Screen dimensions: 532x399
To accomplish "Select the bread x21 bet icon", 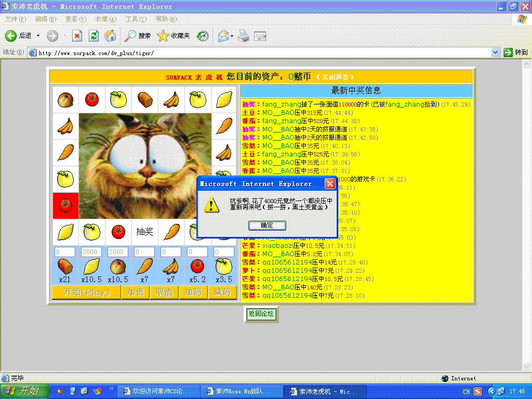I will pos(65,267).
